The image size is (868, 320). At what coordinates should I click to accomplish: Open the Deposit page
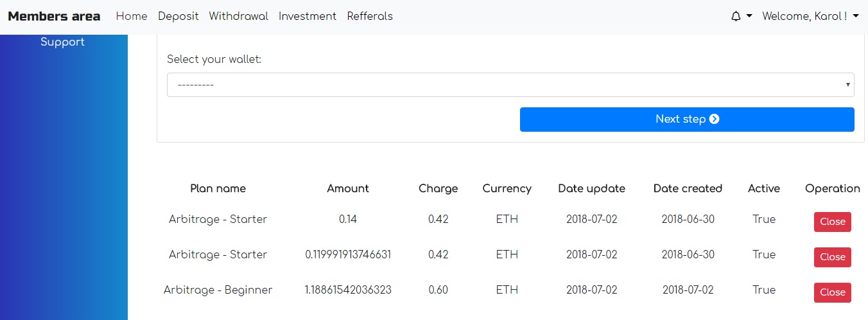[x=178, y=16]
